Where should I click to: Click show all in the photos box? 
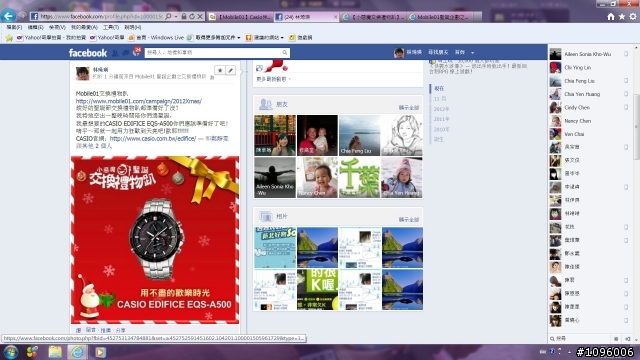point(409,220)
